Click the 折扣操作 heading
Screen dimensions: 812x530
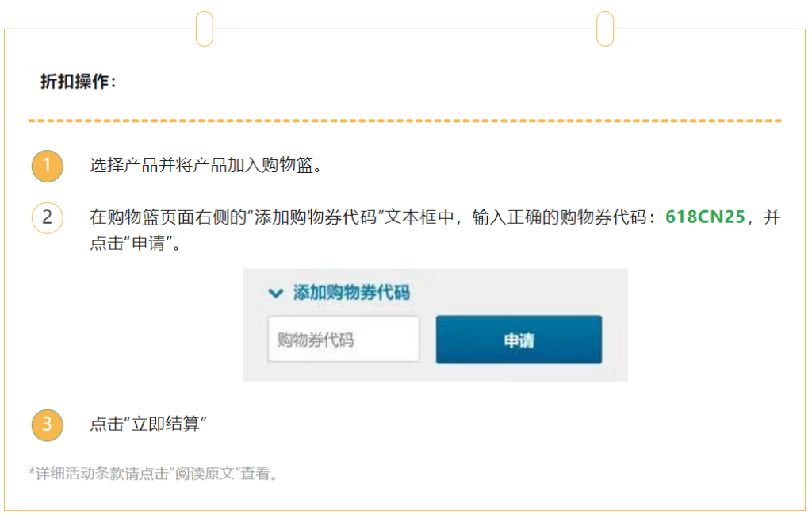coord(79,82)
